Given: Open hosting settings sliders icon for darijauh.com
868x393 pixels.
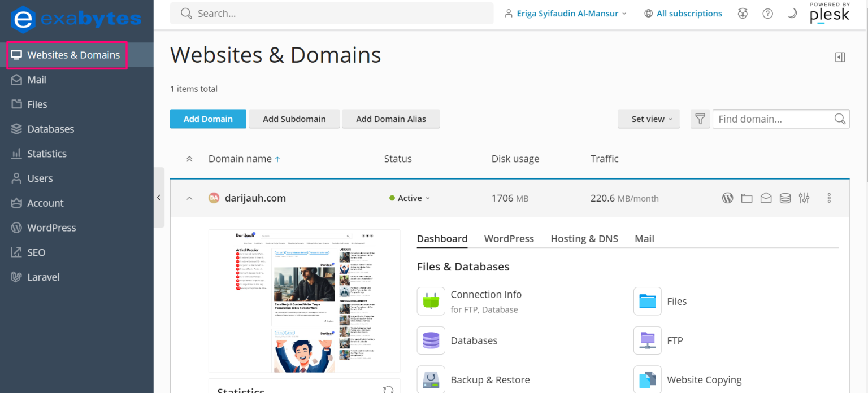Looking at the screenshot, I should coord(804,198).
